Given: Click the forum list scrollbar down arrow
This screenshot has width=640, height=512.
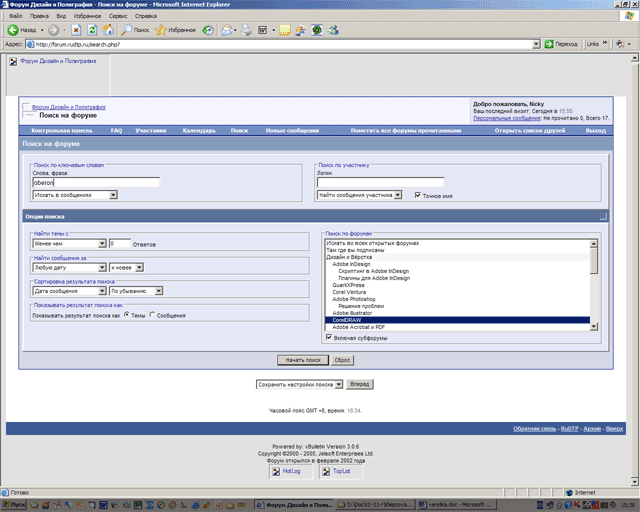Looking at the screenshot, I should [594, 326].
